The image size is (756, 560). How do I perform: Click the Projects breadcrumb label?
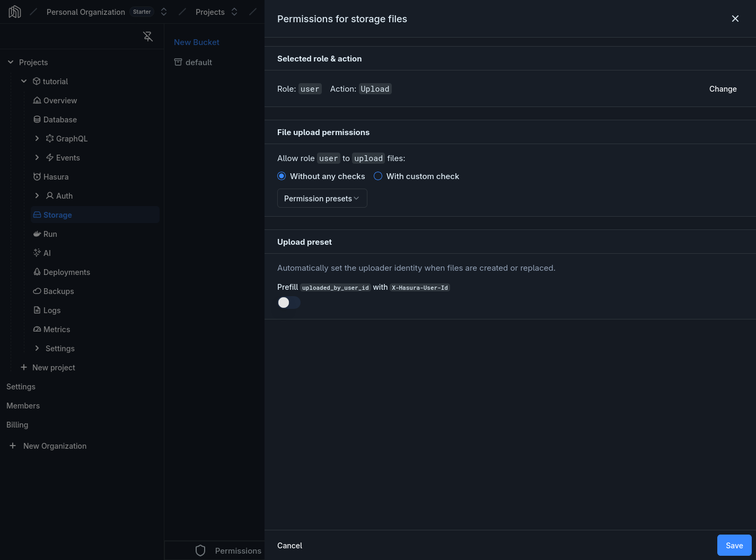[210, 12]
